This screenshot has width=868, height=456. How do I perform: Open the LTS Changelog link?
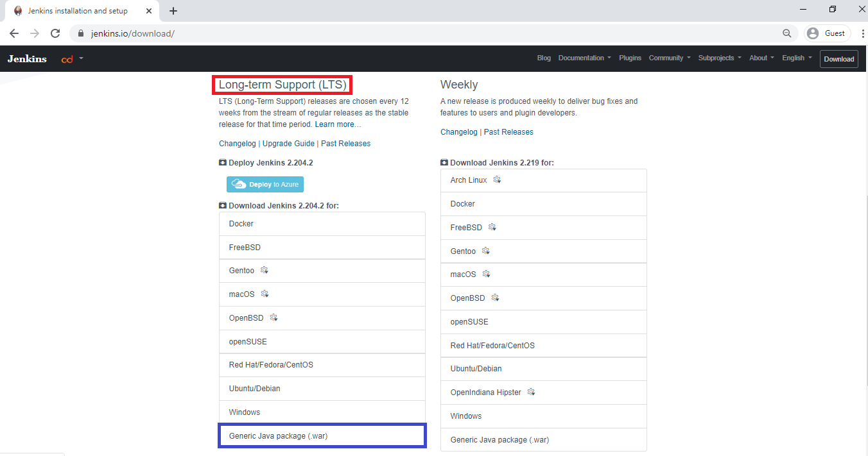point(238,144)
